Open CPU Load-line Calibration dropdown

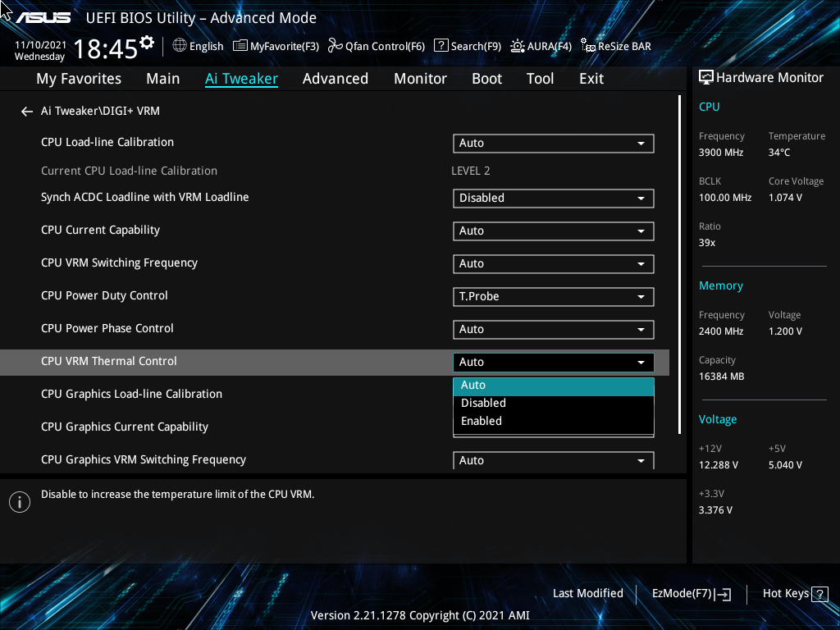[554, 143]
